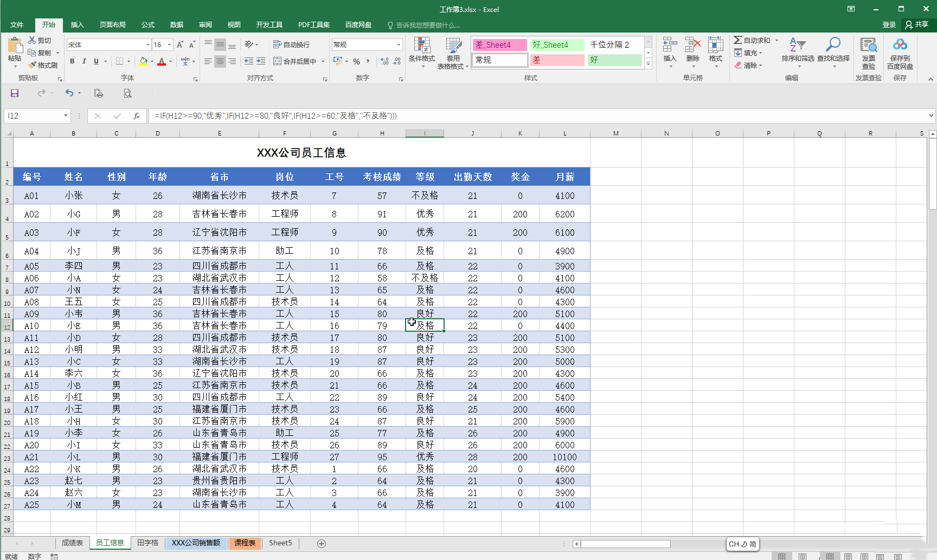
Task: Click the fx insert function icon
Action: 137,115
